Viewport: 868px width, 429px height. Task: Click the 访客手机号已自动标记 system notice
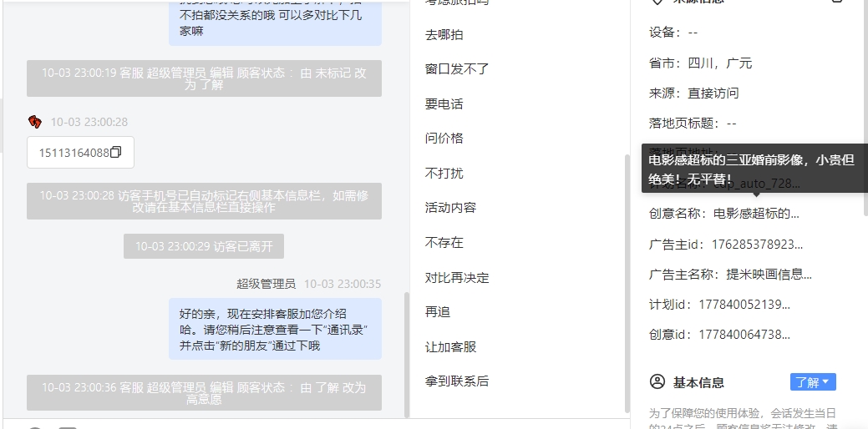[x=204, y=201]
